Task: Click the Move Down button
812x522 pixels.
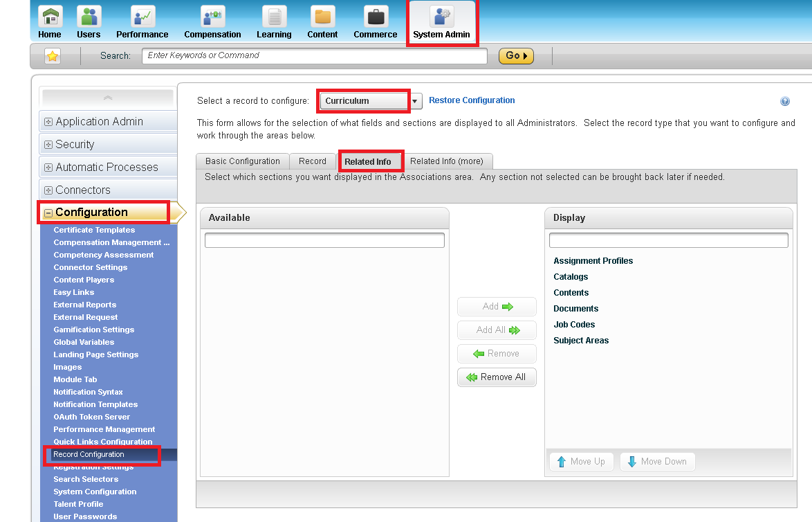Action: click(657, 461)
